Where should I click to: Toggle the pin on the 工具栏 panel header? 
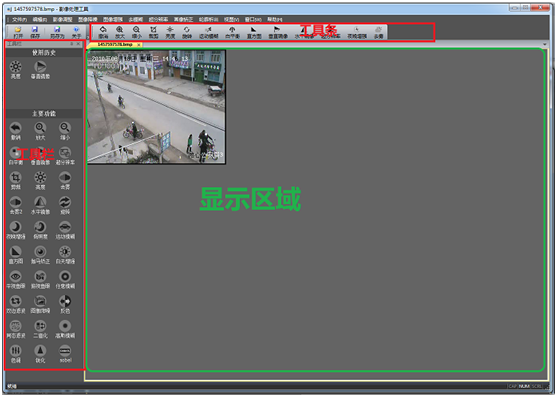[71, 44]
